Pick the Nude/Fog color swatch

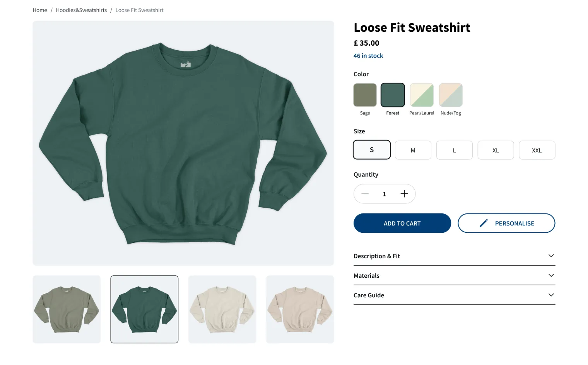pyautogui.click(x=451, y=95)
